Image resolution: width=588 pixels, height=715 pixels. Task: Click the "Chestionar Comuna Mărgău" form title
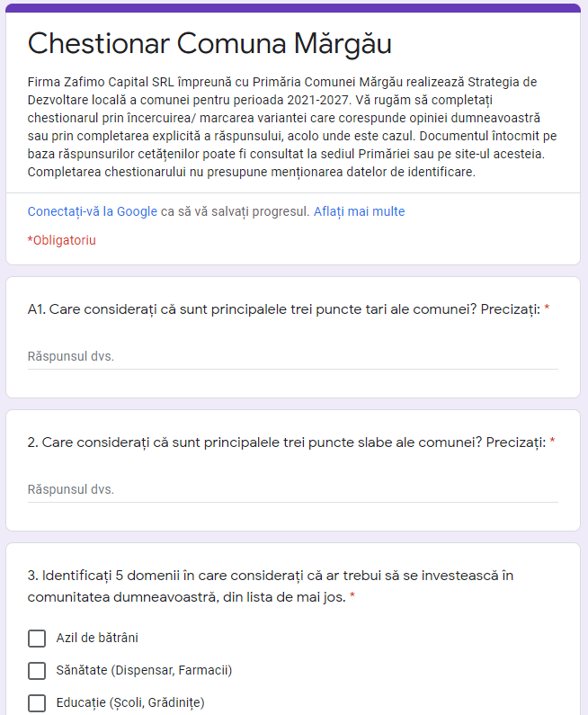point(209,44)
